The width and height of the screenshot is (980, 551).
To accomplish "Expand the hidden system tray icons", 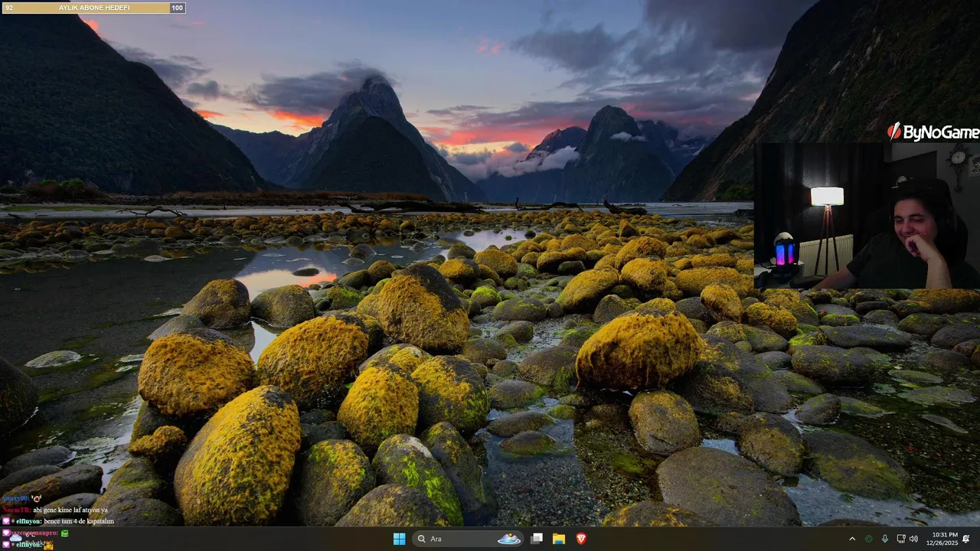I will (x=852, y=539).
